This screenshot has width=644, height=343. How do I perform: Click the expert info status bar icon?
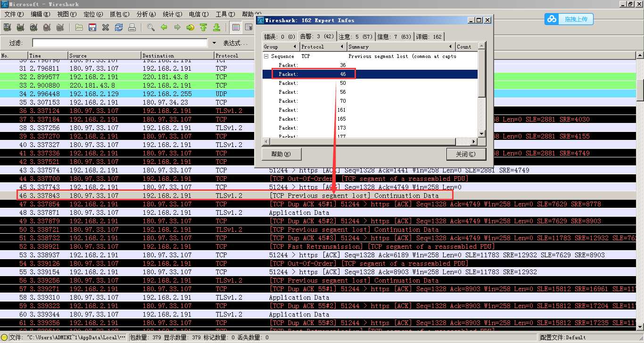click(x=4, y=337)
